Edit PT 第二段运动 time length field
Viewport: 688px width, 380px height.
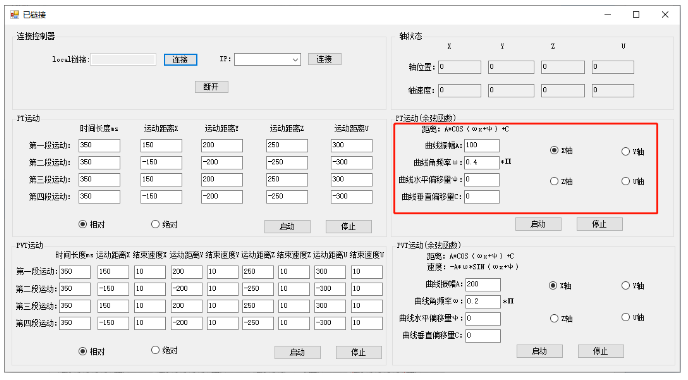(x=99, y=162)
